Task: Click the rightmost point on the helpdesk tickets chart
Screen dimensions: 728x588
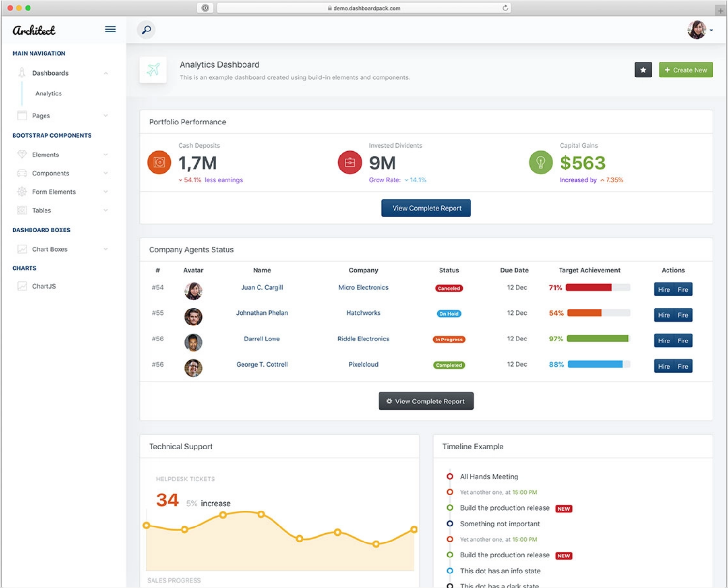Action: [x=414, y=529]
